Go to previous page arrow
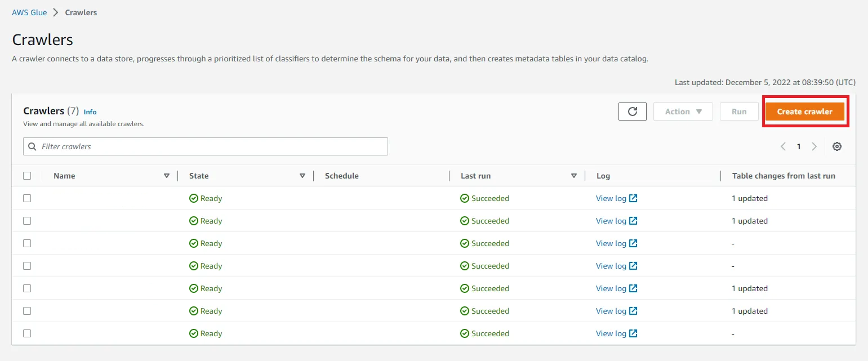Image resolution: width=868 pixels, height=361 pixels. click(783, 146)
